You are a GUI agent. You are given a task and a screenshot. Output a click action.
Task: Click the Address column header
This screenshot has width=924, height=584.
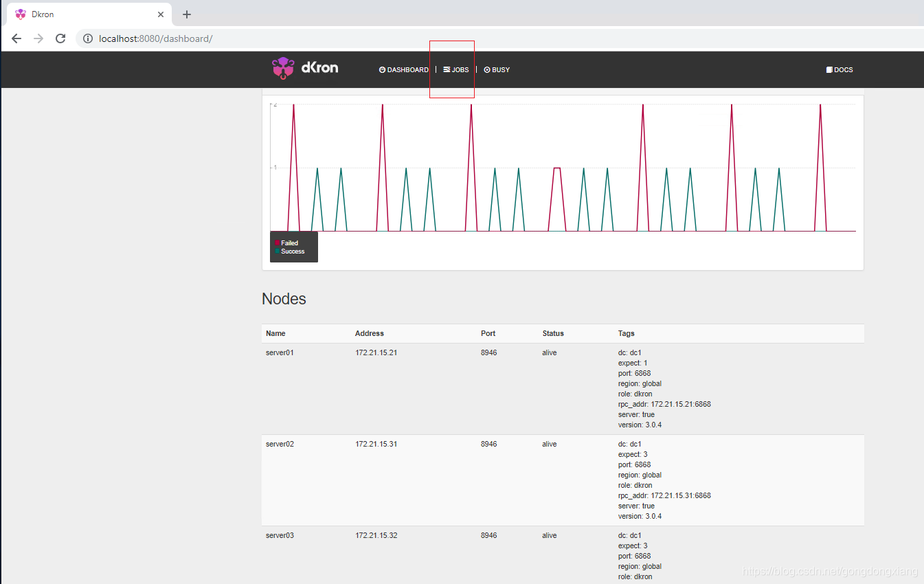click(x=370, y=333)
